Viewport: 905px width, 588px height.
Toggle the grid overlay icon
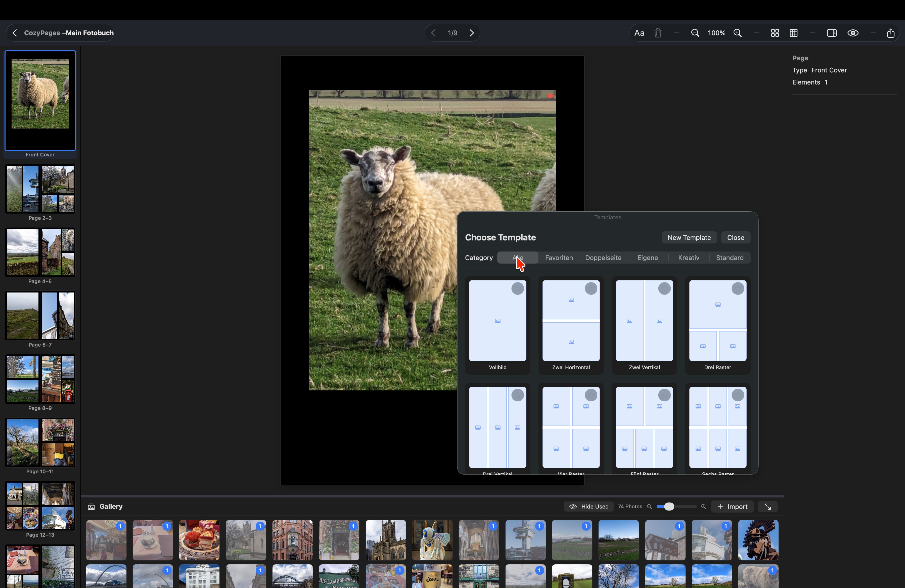click(x=794, y=33)
